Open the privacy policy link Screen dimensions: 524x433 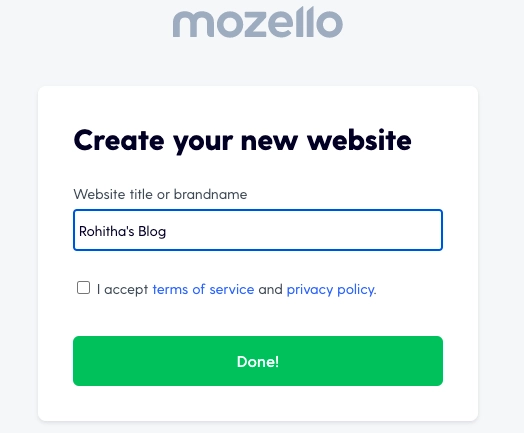[x=332, y=289]
